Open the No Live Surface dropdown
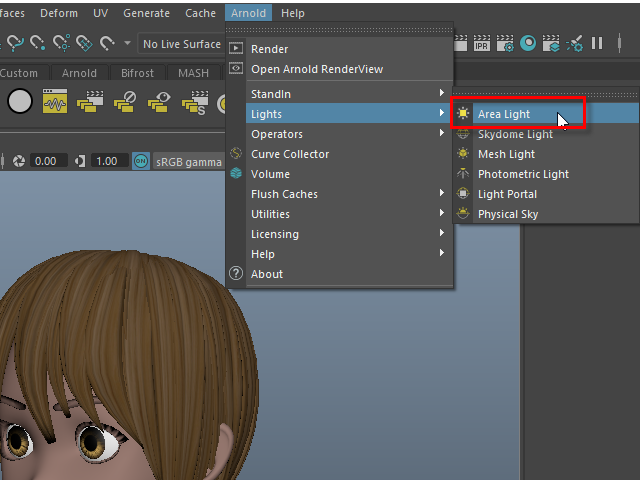640x480 pixels. point(181,44)
